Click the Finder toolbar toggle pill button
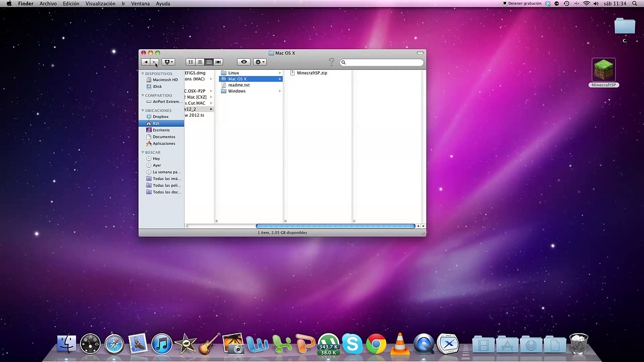 [x=420, y=53]
